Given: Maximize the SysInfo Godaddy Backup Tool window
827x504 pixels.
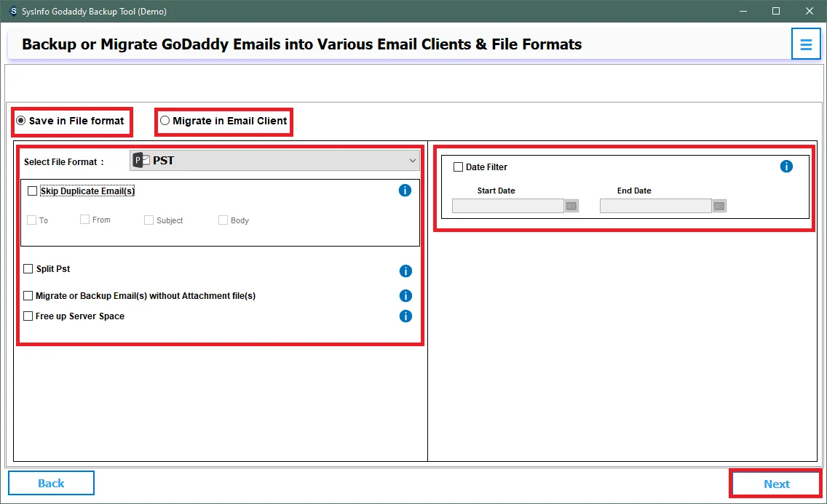Looking at the screenshot, I should pyautogui.click(x=776, y=11).
